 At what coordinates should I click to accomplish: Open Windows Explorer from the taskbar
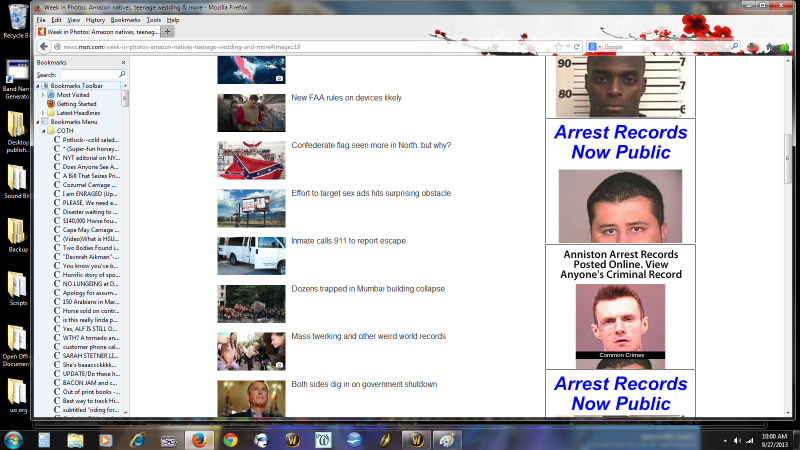pyautogui.click(x=75, y=440)
